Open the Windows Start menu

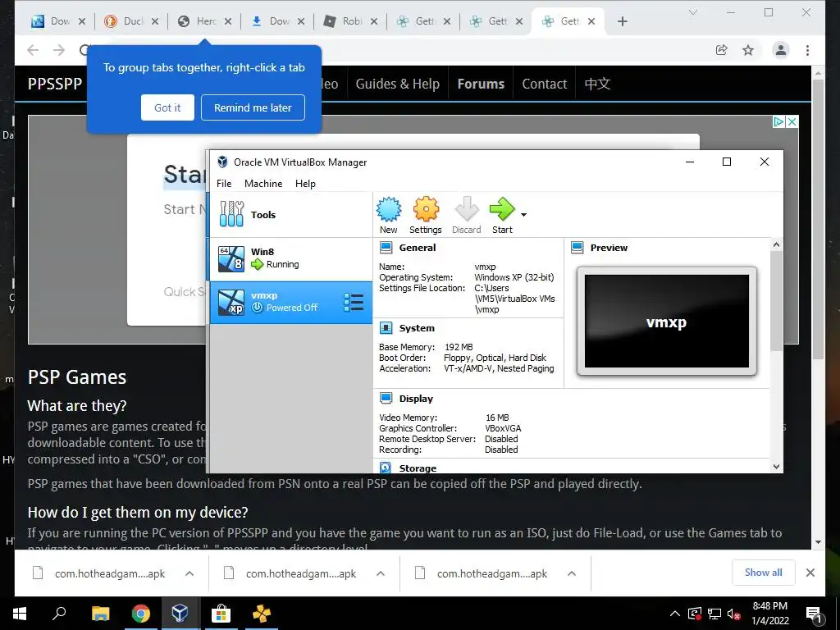(20, 614)
